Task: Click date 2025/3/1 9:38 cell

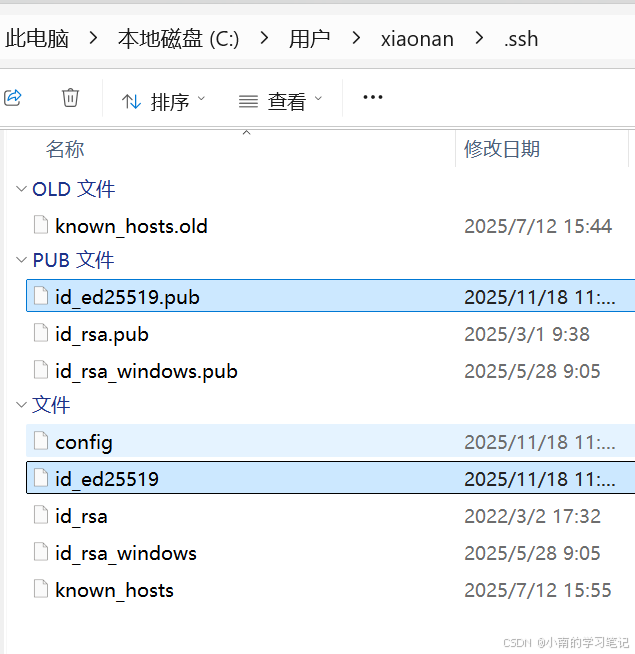Action: pyautogui.click(x=527, y=335)
